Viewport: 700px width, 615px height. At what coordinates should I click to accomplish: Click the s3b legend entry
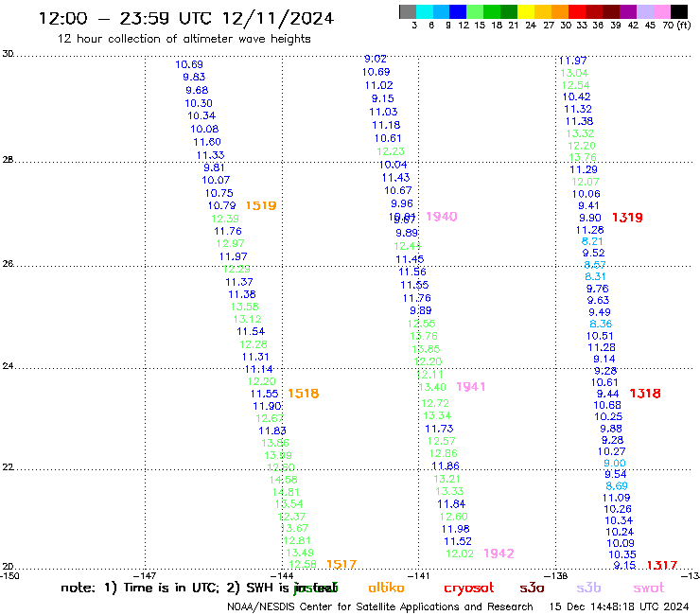588,588
